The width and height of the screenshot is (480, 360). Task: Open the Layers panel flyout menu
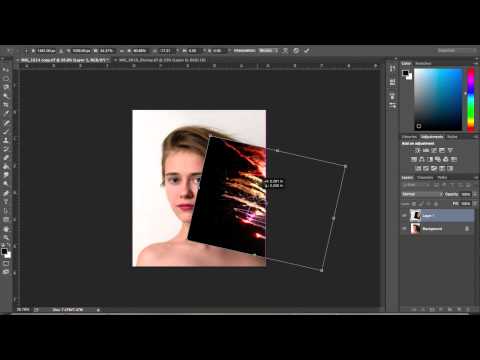(476, 178)
